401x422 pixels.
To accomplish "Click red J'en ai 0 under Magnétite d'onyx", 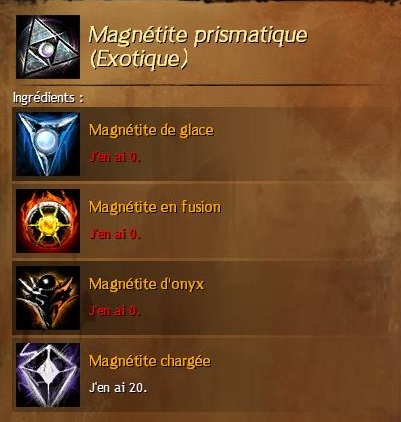I will point(115,311).
